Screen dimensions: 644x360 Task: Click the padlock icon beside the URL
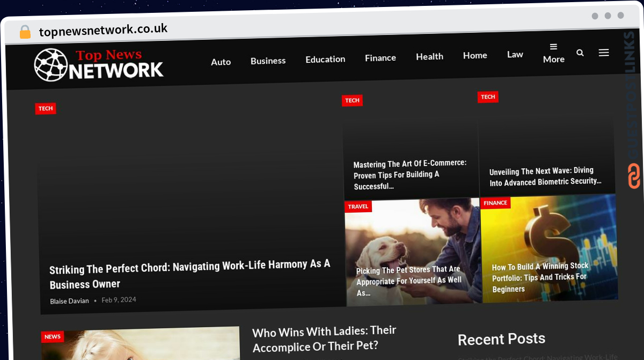[25, 32]
